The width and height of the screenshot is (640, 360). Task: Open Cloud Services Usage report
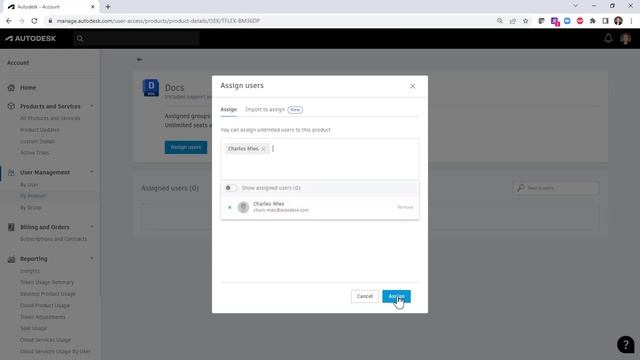(45, 340)
